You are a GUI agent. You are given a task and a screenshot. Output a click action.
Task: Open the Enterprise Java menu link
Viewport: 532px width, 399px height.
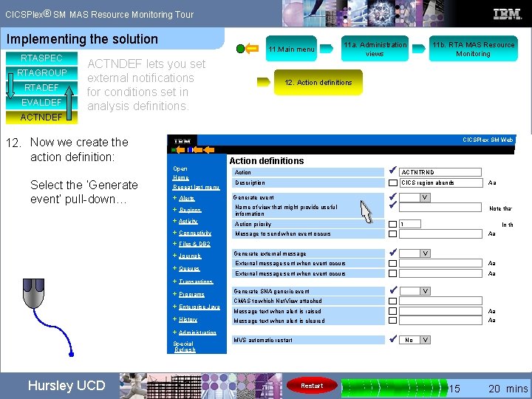point(199,307)
